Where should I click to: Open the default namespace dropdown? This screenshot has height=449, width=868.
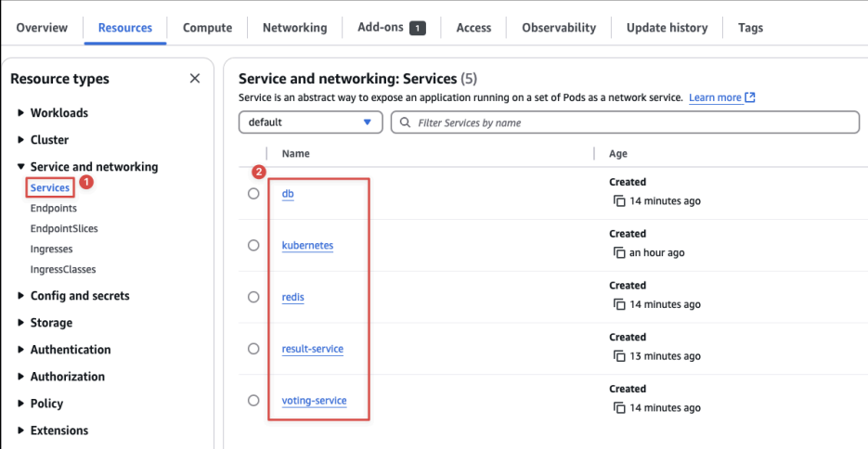click(x=311, y=122)
